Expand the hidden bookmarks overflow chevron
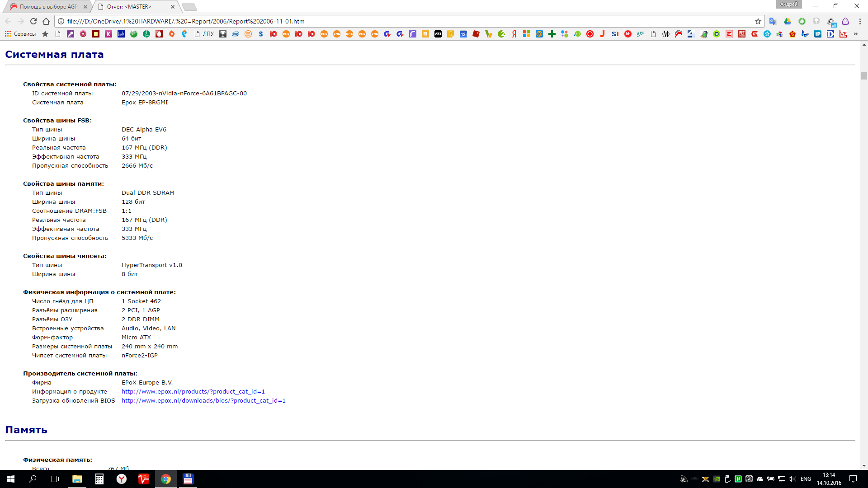 [x=856, y=34]
